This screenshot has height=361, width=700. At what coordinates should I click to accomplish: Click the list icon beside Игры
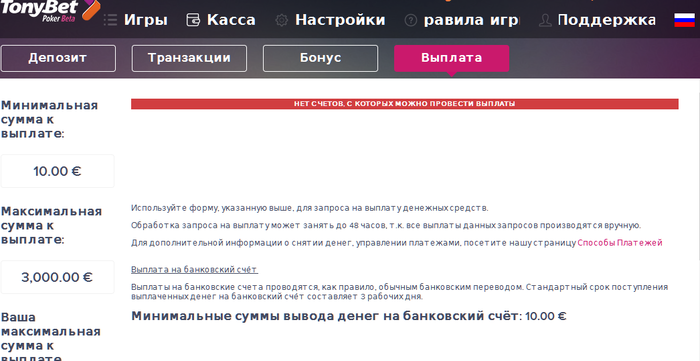tap(110, 20)
